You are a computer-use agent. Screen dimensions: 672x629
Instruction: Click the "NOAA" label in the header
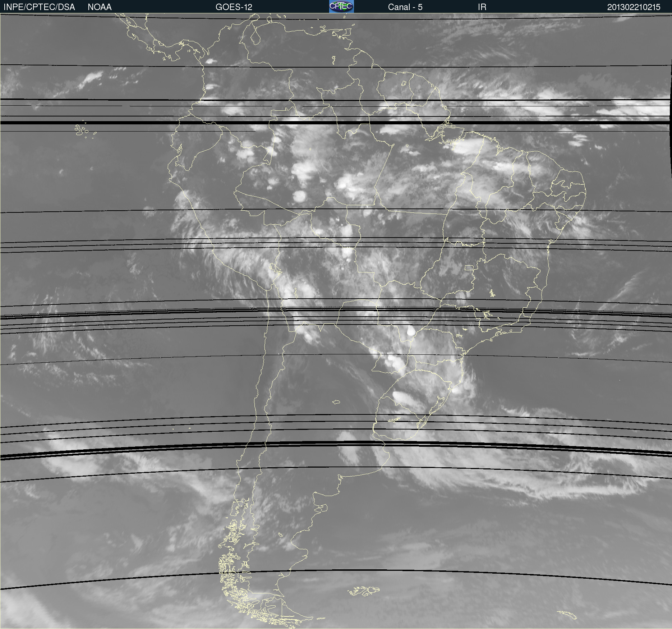click(100, 7)
